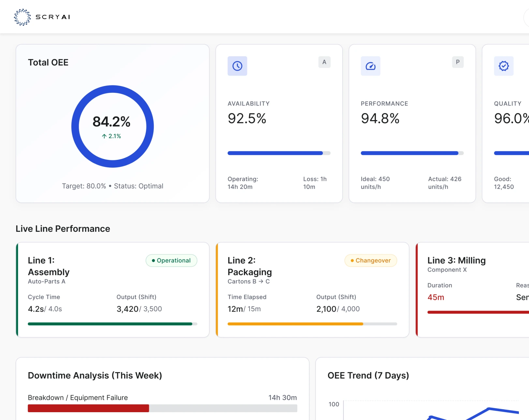Click the 'Loss: 1h 10m' text
This screenshot has height=420, width=529.
(315, 183)
